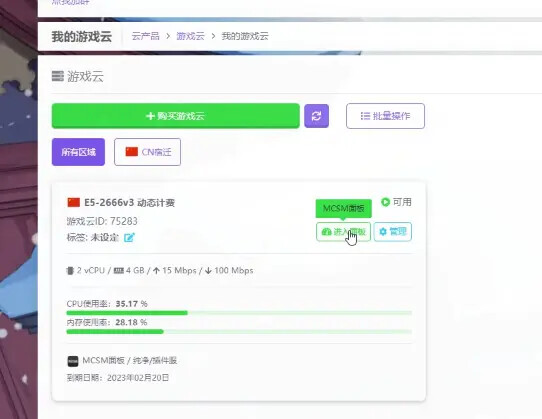Click the 15 Mbps upload arrow icon
The width and height of the screenshot is (542, 419).
156,271
